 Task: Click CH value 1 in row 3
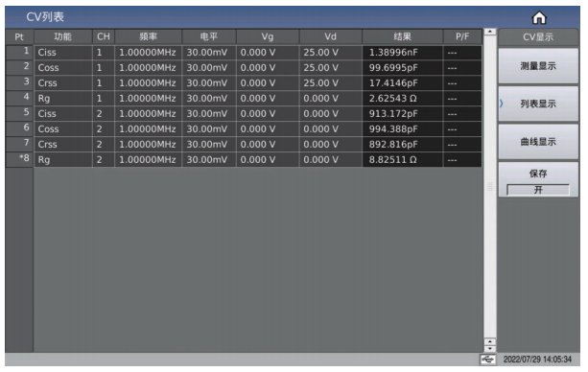point(104,83)
